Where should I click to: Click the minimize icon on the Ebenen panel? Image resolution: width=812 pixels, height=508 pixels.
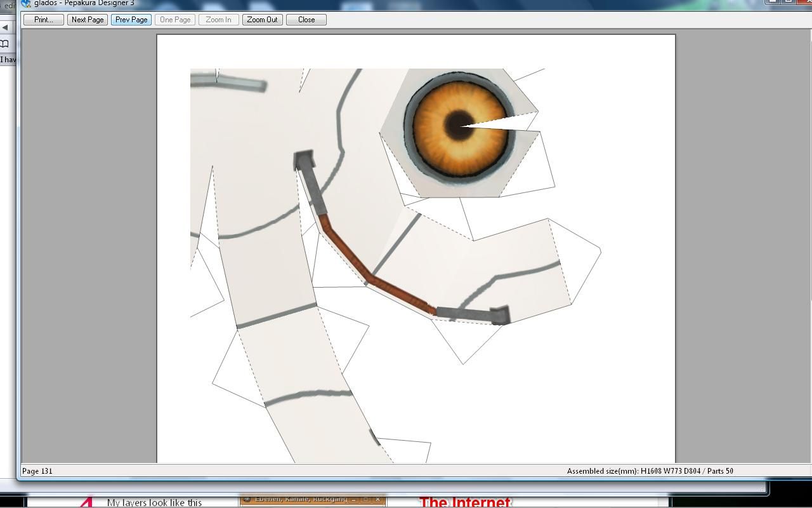click(x=353, y=501)
